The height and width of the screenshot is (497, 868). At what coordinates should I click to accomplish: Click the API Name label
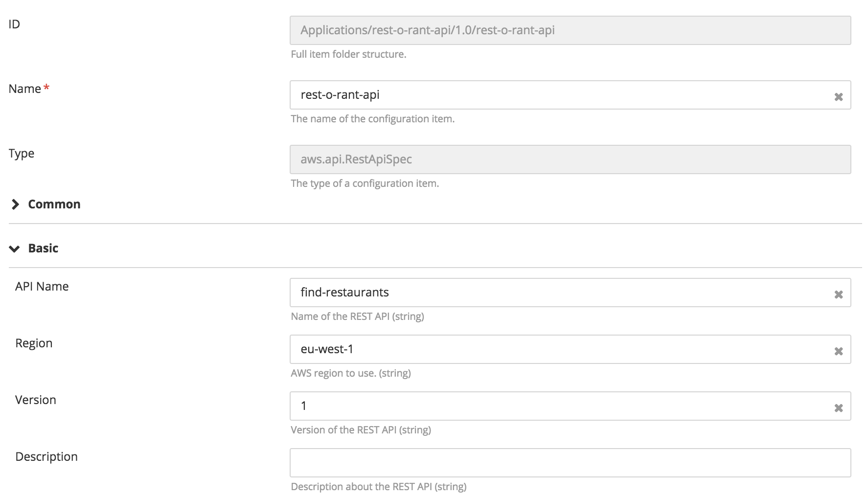coord(42,287)
